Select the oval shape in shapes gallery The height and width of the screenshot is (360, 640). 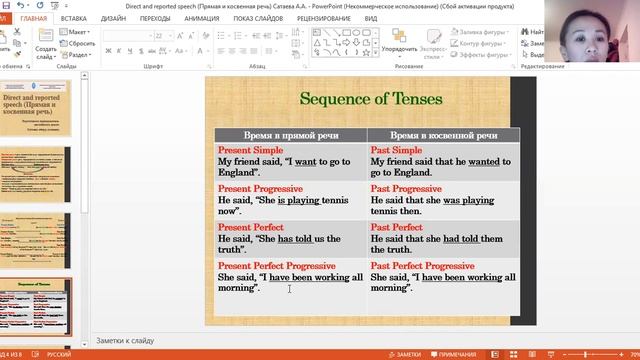[356, 32]
